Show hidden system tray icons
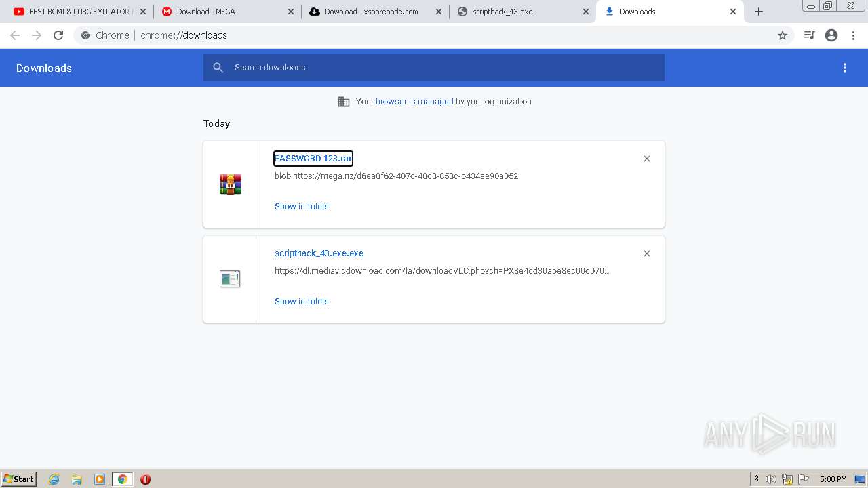 756,479
